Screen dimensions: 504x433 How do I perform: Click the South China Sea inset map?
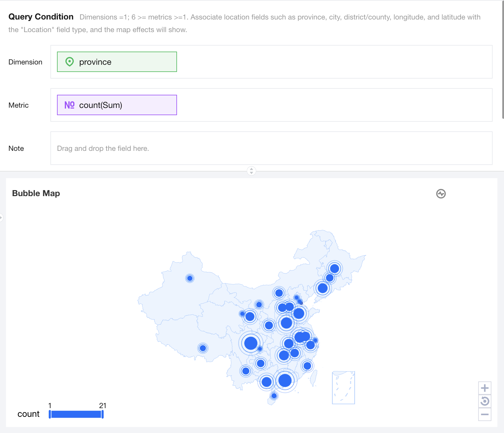click(343, 387)
